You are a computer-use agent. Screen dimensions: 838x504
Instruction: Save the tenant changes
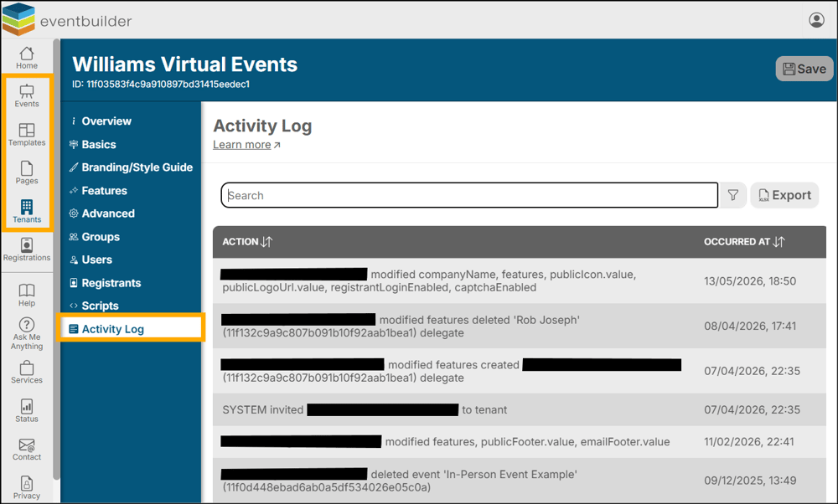click(x=804, y=69)
